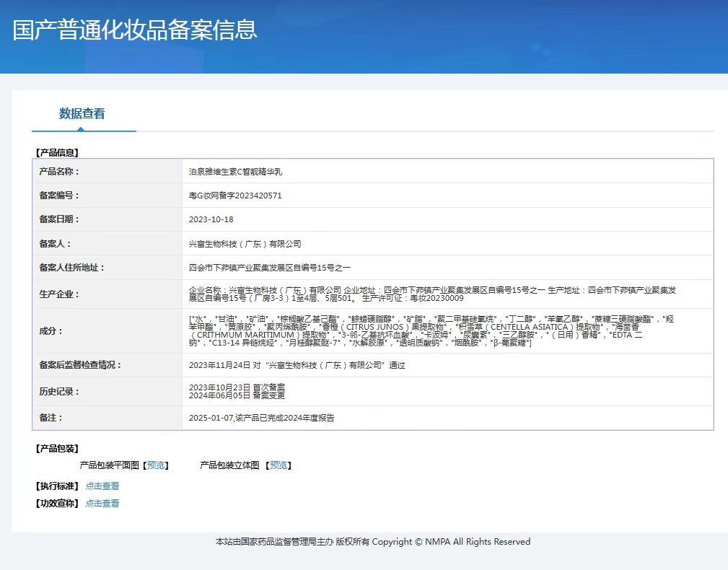Click filing date 2023-10-18
The height and width of the screenshot is (570, 728).
point(211,219)
